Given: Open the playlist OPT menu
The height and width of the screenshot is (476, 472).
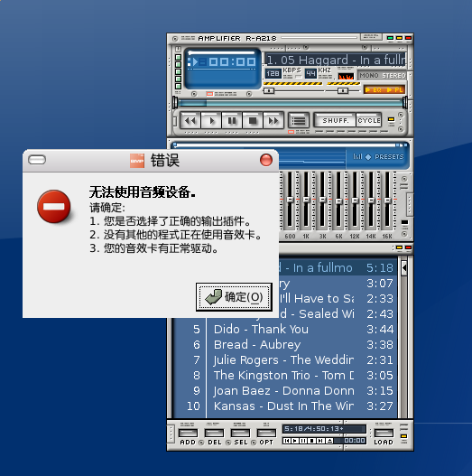Looking at the screenshot, I should (x=266, y=436).
